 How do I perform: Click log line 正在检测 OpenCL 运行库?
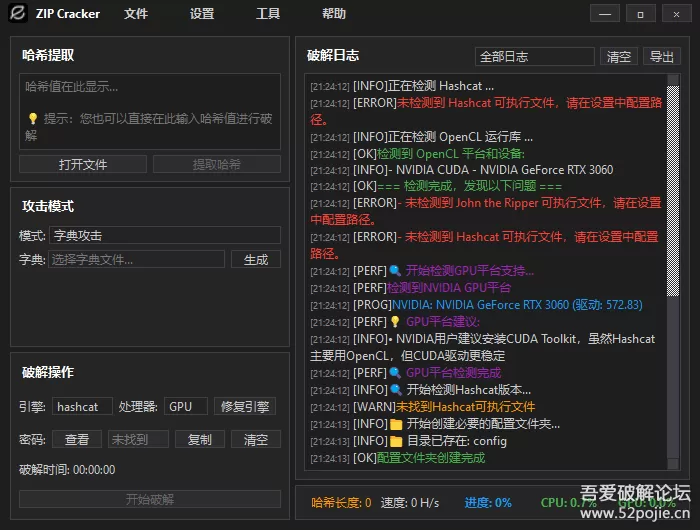[421, 137]
